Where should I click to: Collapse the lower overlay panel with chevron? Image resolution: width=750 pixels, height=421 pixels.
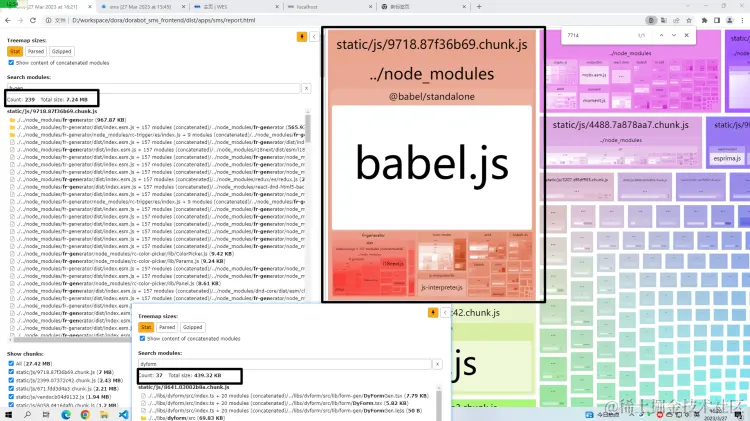445,312
